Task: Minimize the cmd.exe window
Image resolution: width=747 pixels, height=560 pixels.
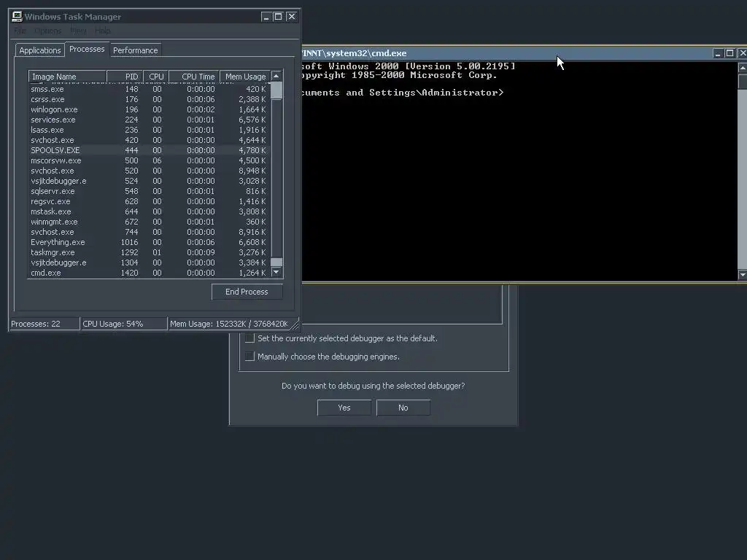Action: pos(718,53)
